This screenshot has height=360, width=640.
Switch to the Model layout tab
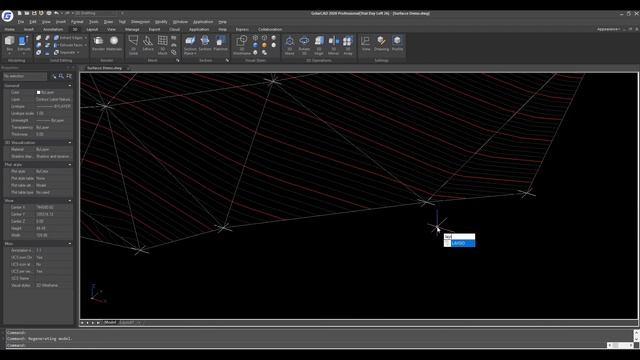(110, 322)
